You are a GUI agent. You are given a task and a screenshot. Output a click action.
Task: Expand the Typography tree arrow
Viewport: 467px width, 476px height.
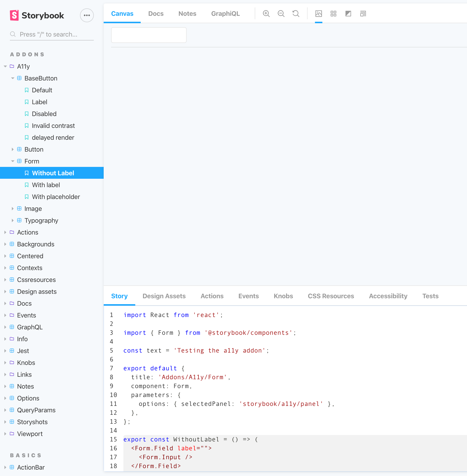[x=13, y=220]
